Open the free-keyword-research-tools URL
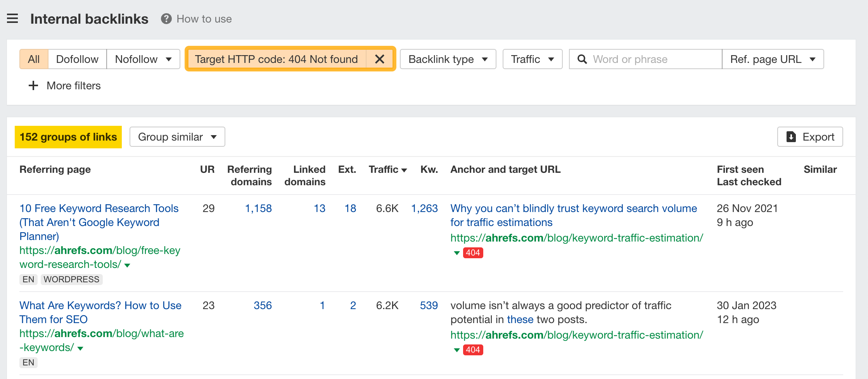This screenshot has width=868, height=379. pos(100,257)
